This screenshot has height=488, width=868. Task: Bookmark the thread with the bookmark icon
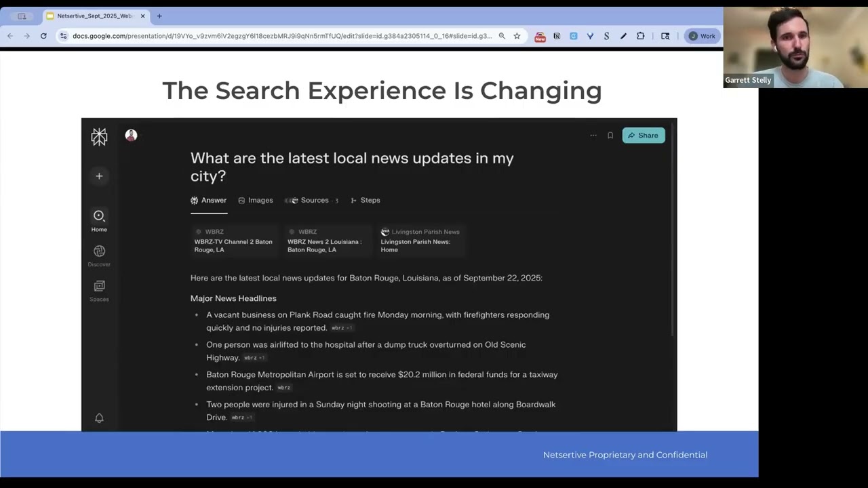tap(610, 136)
